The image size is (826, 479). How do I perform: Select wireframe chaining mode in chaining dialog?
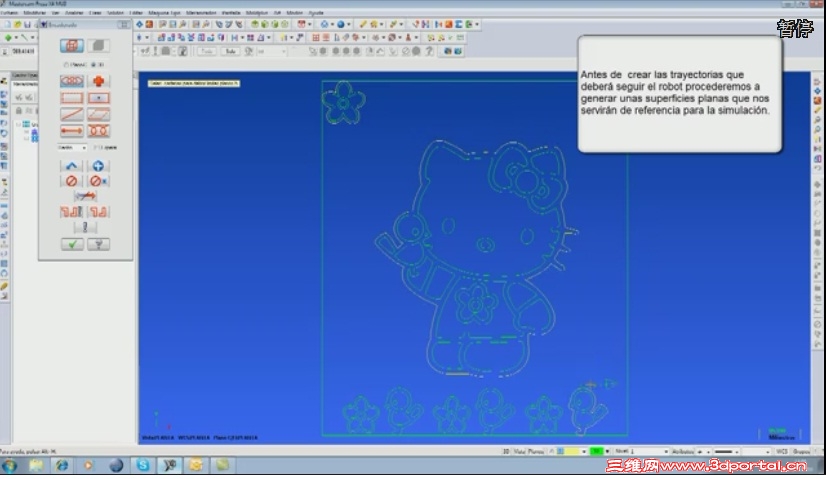click(72, 46)
